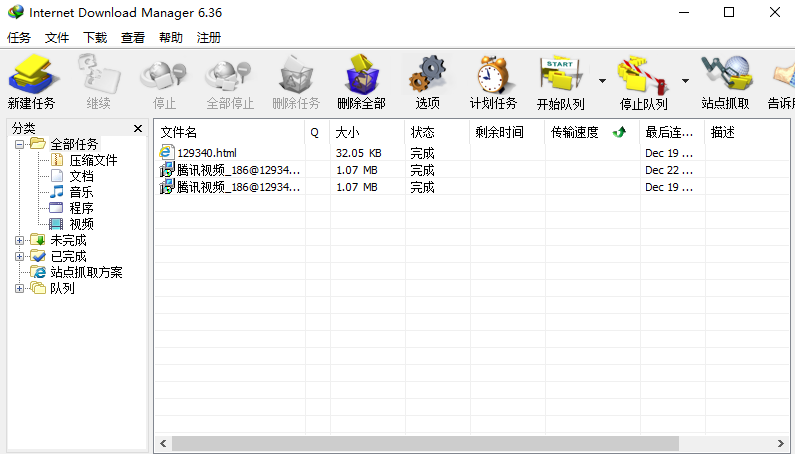Click the window Minimize button
The image size is (795, 454).
pyautogui.click(x=684, y=12)
